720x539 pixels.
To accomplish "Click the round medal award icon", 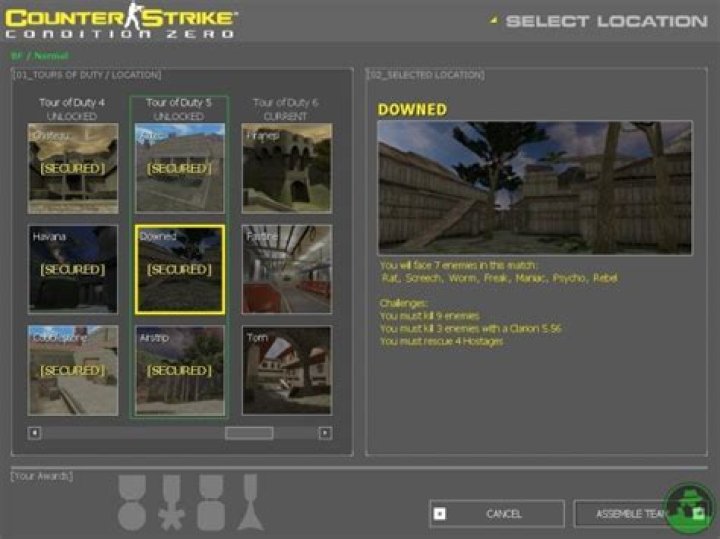I will pos(132,502).
